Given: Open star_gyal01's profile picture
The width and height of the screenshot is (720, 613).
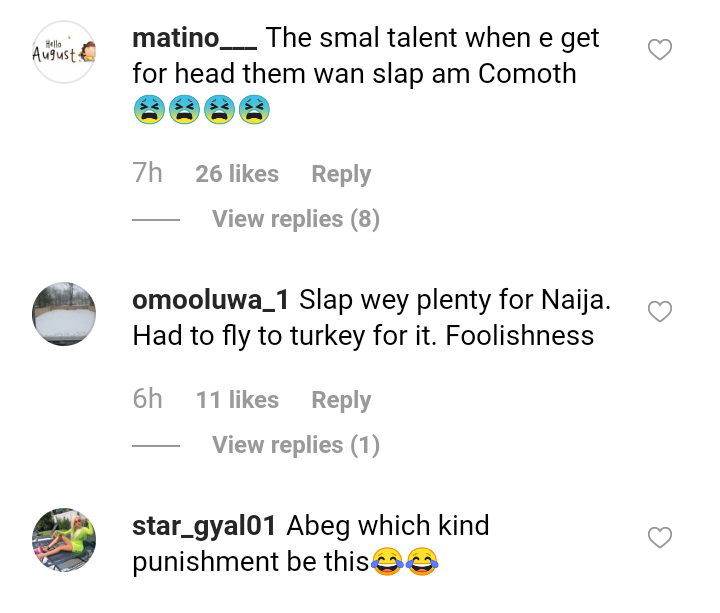Looking at the screenshot, I should coord(64,539).
